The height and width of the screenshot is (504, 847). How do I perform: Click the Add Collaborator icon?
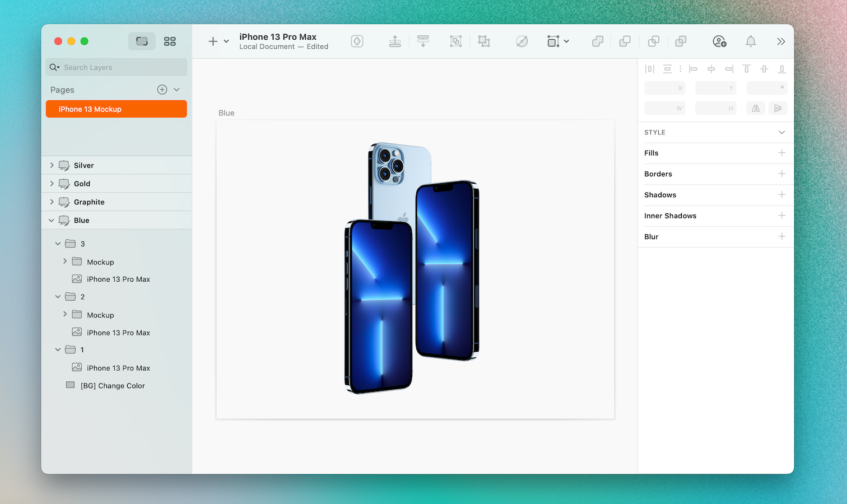[720, 41]
